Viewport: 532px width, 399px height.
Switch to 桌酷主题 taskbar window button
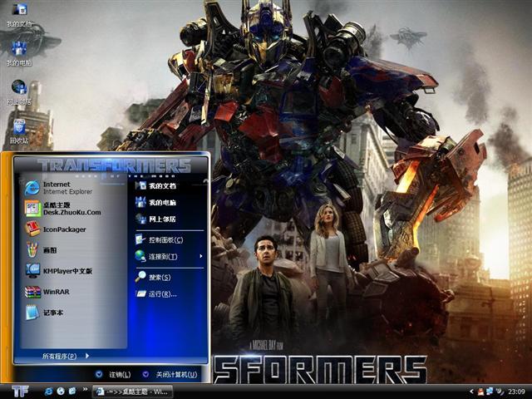133,392
